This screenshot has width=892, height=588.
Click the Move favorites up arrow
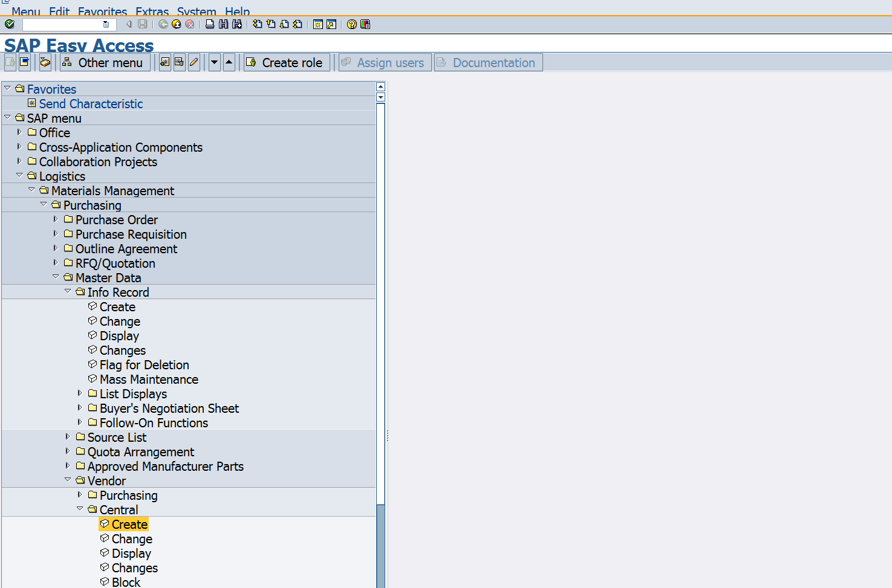[229, 62]
